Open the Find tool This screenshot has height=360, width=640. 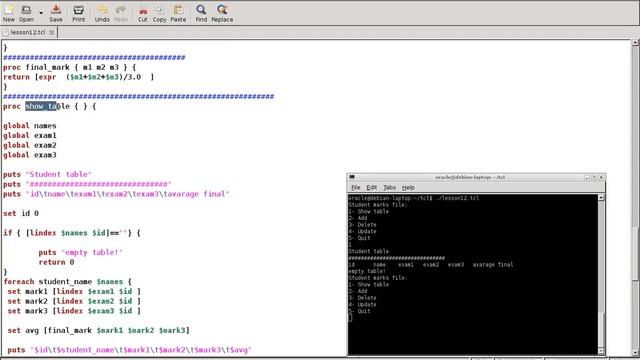[201, 13]
